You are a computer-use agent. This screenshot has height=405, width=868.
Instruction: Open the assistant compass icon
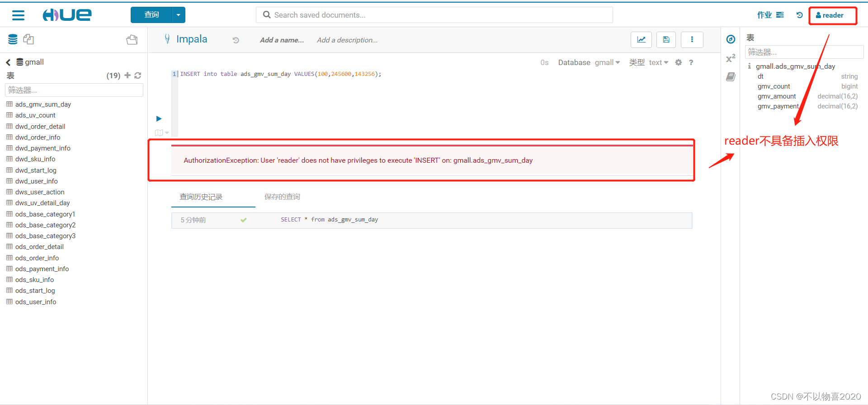(x=731, y=39)
